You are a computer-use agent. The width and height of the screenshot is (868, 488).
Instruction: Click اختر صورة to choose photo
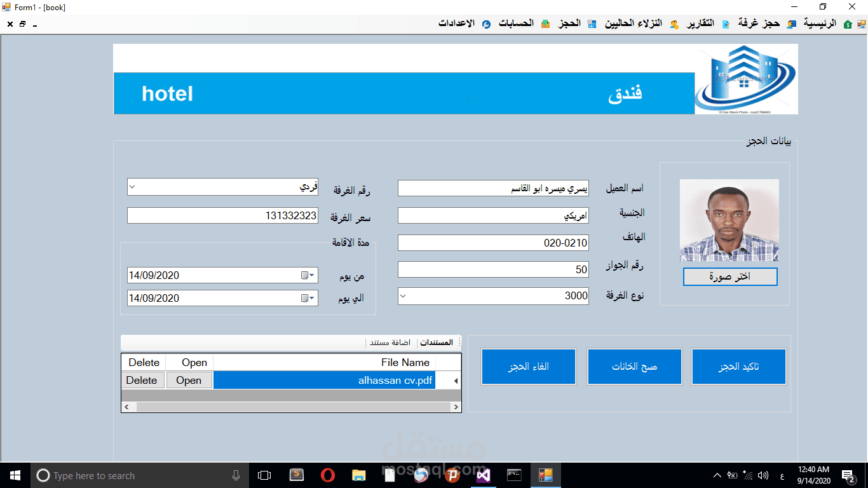[730, 276]
